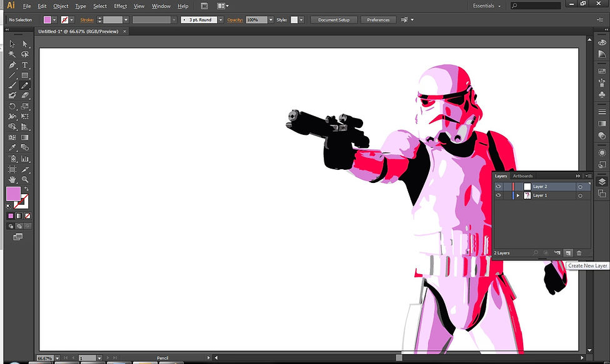Select the Artboard tool
The width and height of the screenshot is (610, 364).
pos(12,169)
